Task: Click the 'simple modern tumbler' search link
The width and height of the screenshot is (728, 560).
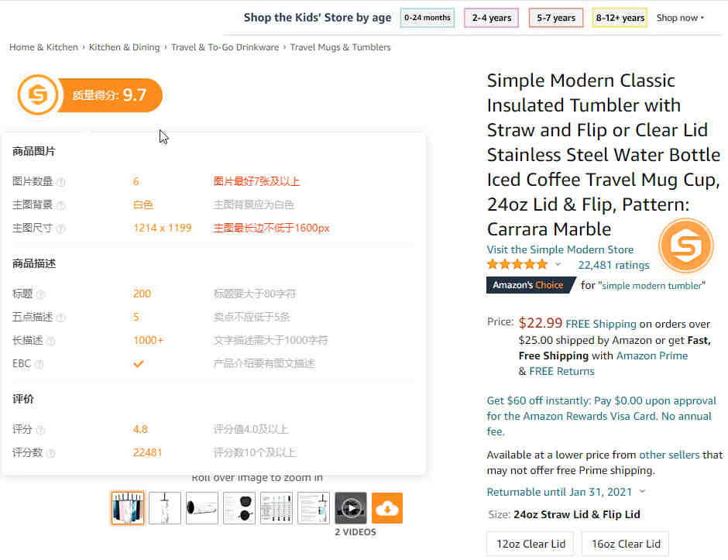Action: (651, 286)
